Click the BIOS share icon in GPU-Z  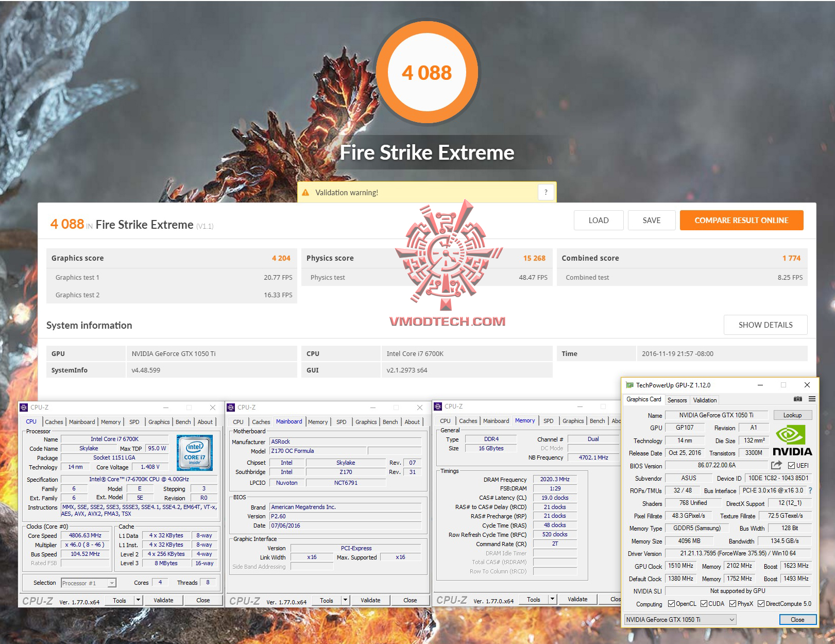tap(776, 465)
